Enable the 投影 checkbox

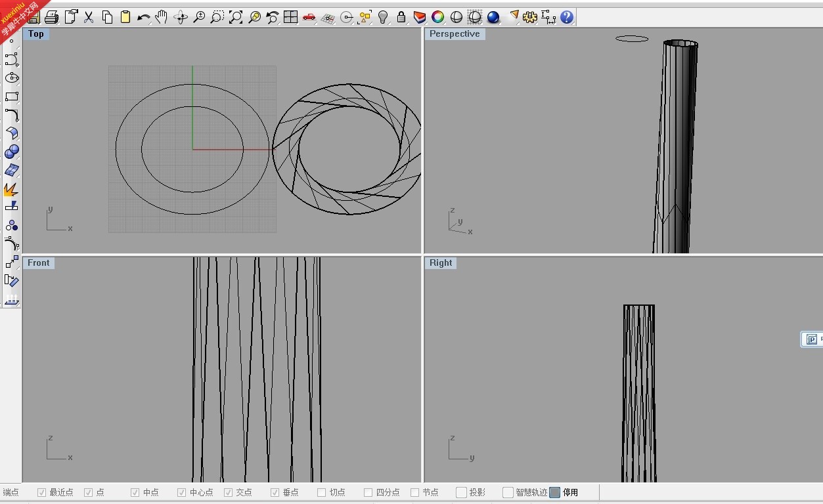click(x=462, y=492)
